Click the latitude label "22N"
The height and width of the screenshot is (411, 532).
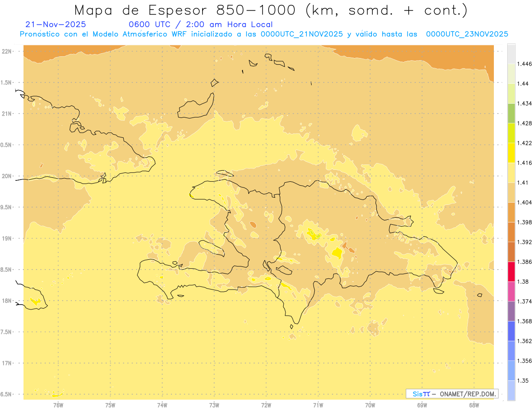pos(6,51)
